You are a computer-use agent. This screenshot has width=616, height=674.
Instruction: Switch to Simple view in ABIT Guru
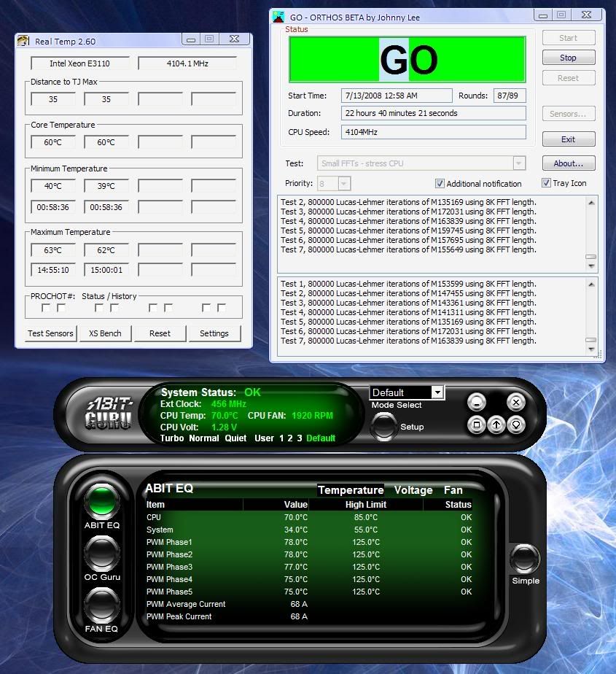pos(524,558)
